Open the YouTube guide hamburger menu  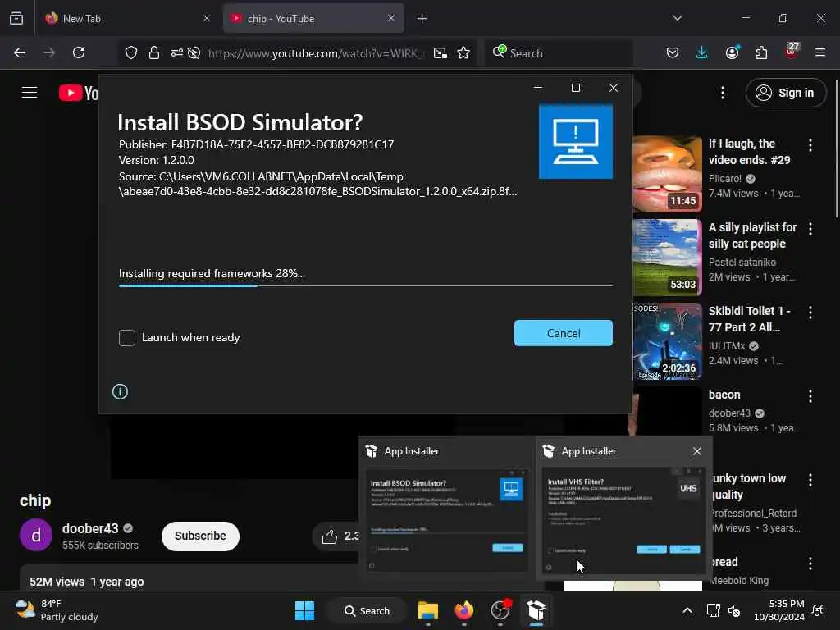(x=30, y=93)
